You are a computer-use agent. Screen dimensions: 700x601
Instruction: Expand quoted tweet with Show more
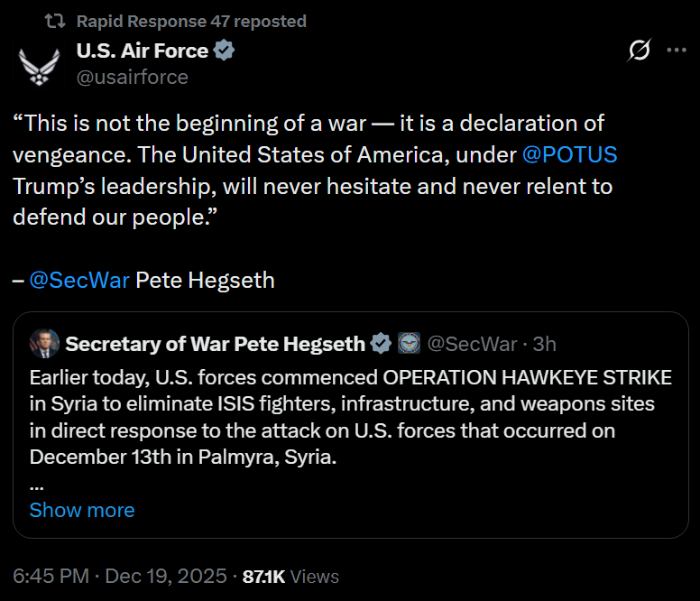82,510
